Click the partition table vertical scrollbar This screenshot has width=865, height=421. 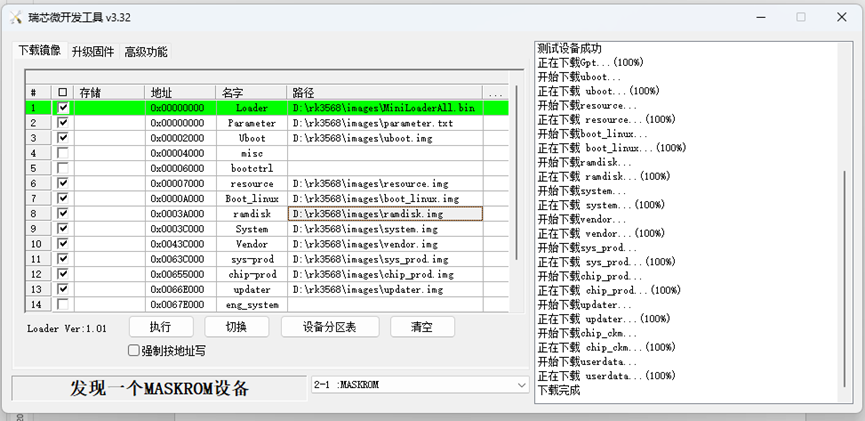coord(516,172)
